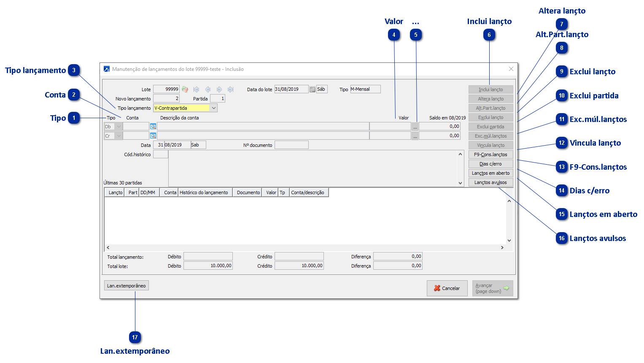Click the refresh icon beside the Lote field
The image size is (644, 363).
pos(185,89)
